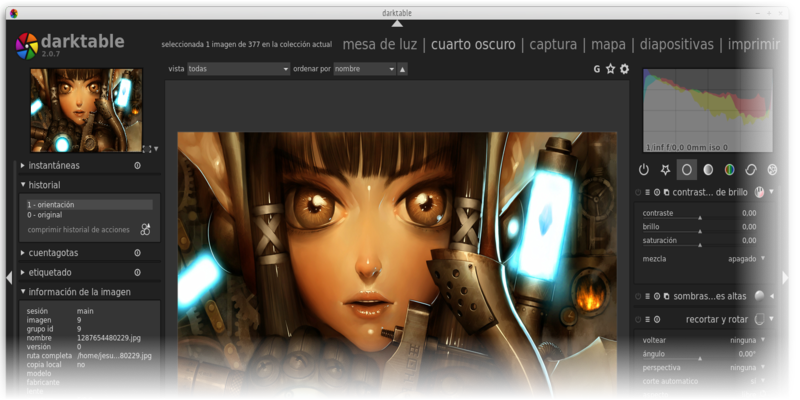Switch to cuarto oscuro view
This screenshot has width=800, height=400.
(473, 44)
